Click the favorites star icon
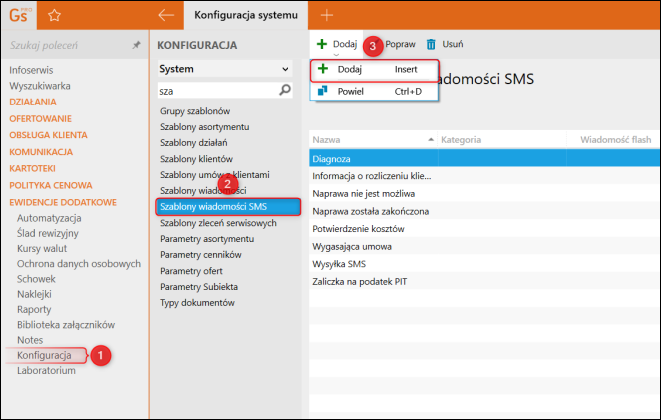Viewport: 661px width, 420px height. coord(55,16)
